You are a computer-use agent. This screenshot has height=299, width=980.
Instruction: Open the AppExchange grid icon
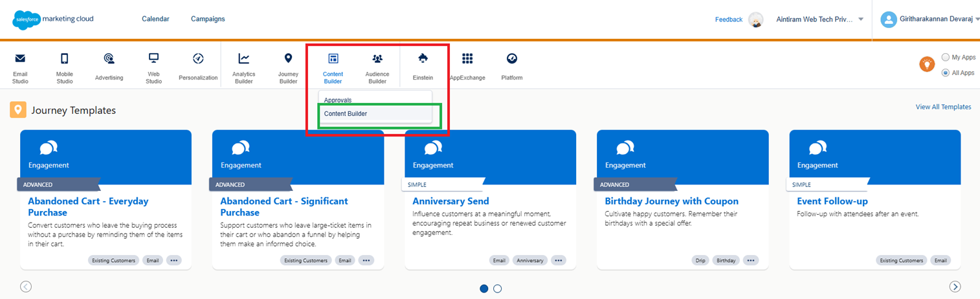467,59
